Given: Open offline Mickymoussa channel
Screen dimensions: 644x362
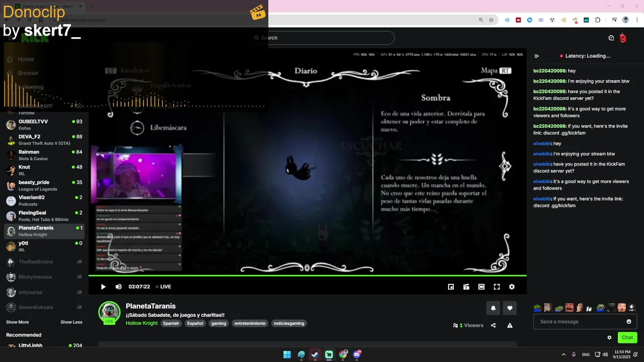Looking at the screenshot, I should click(x=44, y=277).
